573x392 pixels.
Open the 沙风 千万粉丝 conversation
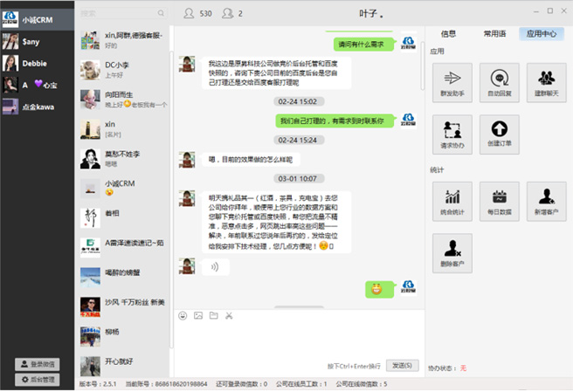point(122,306)
